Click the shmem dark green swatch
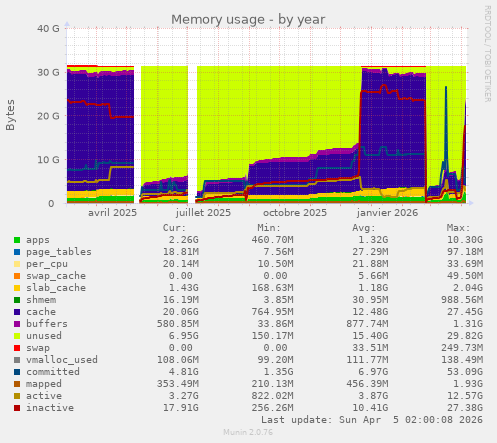 click(17, 300)
